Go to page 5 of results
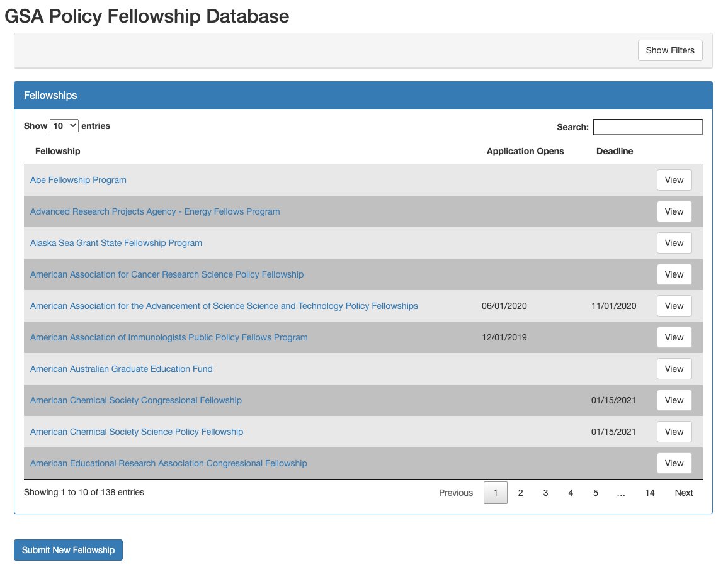 tap(596, 493)
